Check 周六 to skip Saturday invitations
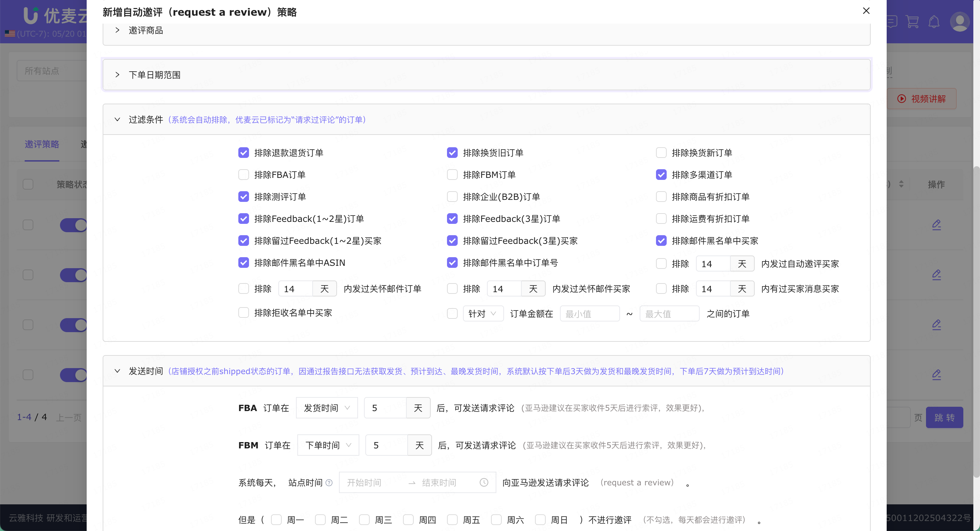The width and height of the screenshot is (980, 531). pyautogui.click(x=496, y=520)
